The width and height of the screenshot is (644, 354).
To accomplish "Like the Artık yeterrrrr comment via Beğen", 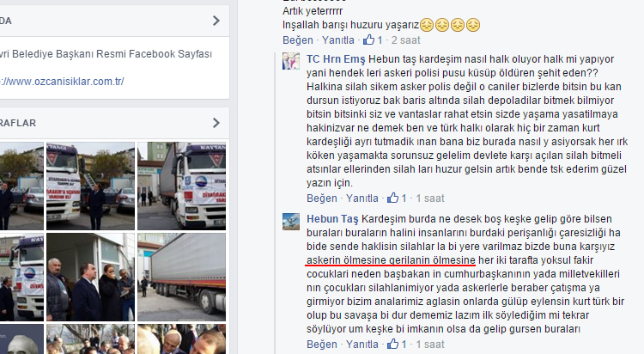I will pyautogui.click(x=298, y=40).
